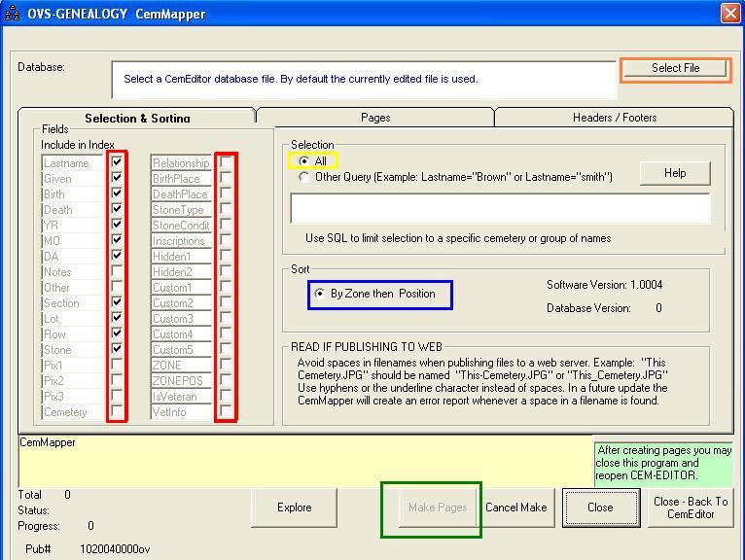Click the OVS-GENEALOGY app icon in title bar
The height and width of the screenshot is (560, 745).
point(12,14)
